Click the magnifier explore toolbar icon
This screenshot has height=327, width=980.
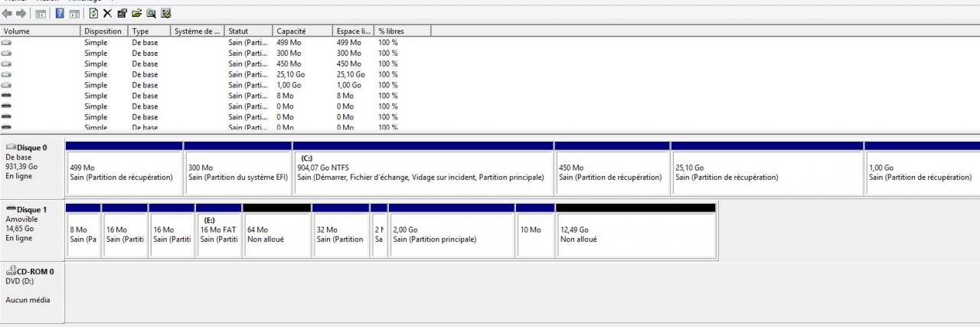click(152, 14)
